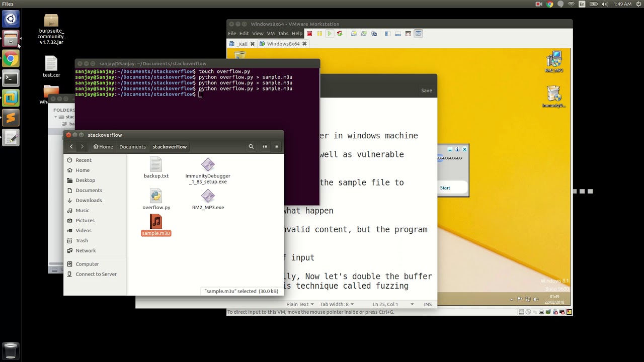
Task: Open Files from the Ubuntu launcher
Action: click(x=11, y=39)
